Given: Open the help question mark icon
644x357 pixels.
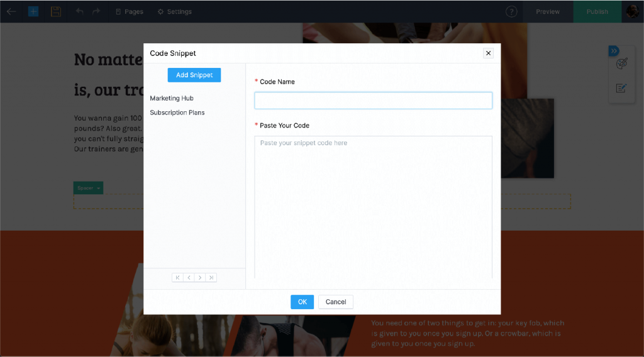Looking at the screenshot, I should (511, 11).
